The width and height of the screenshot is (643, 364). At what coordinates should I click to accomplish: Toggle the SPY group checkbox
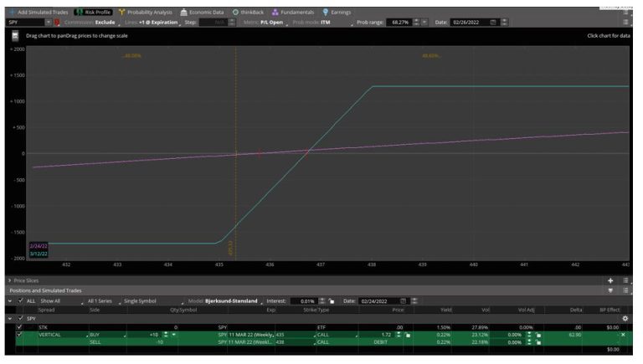point(20,319)
